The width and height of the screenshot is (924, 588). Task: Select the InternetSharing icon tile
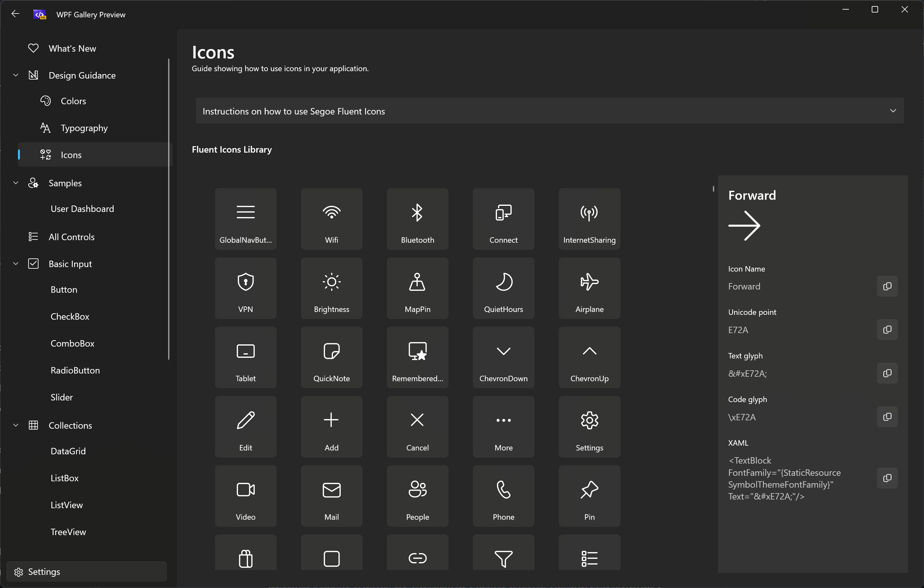589,219
